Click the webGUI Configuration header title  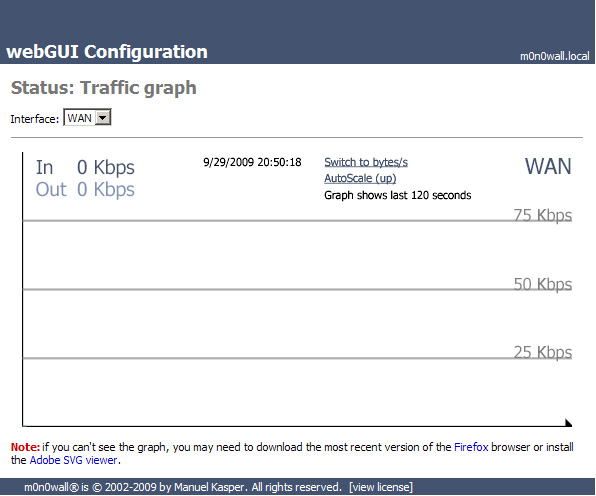[x=107, y=52]
